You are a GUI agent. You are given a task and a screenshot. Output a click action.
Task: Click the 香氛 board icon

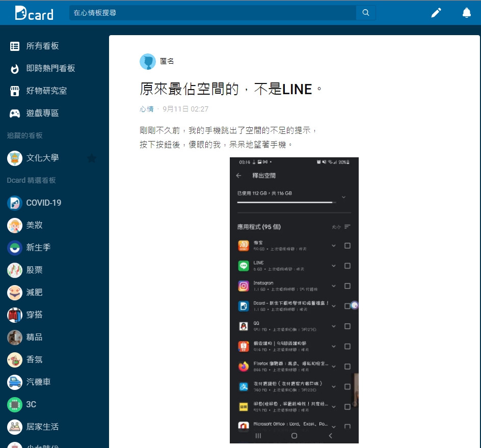click(x=15, y=360)
